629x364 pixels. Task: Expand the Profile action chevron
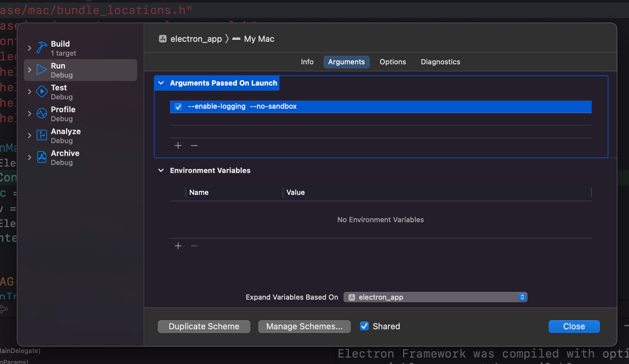pyautogui.click(x=30, y=114)
